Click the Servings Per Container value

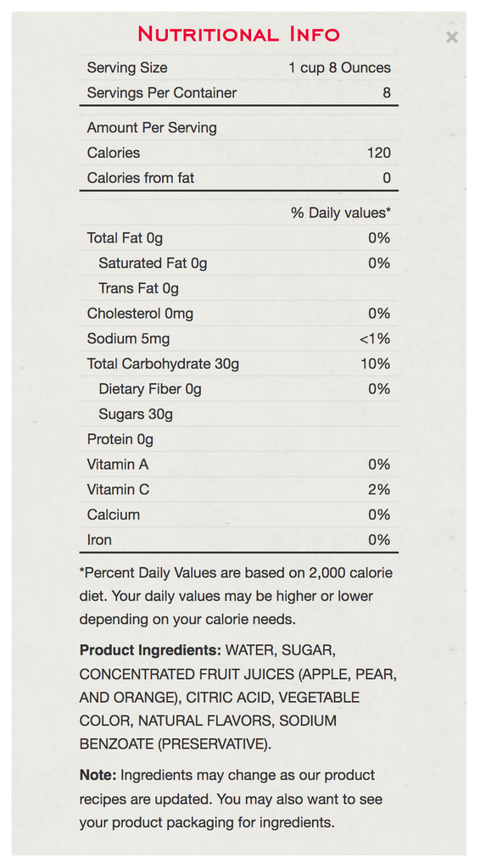click(387, 92)
